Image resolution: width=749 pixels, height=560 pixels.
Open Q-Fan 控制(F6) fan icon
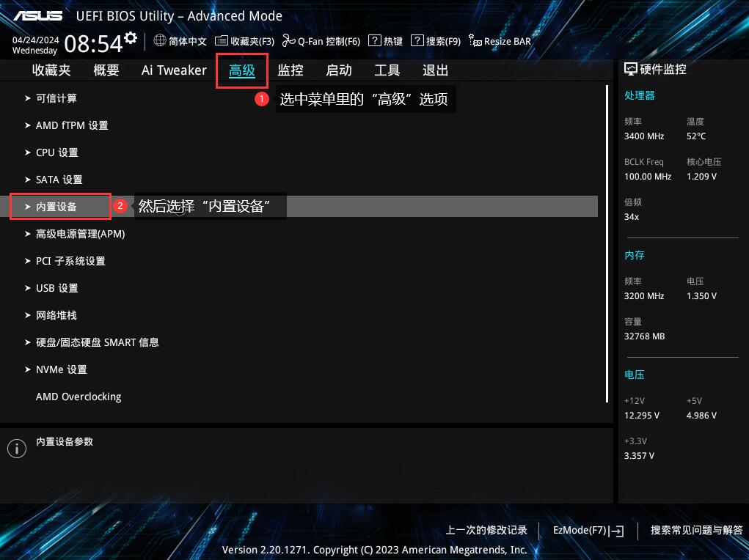(288, 41)
